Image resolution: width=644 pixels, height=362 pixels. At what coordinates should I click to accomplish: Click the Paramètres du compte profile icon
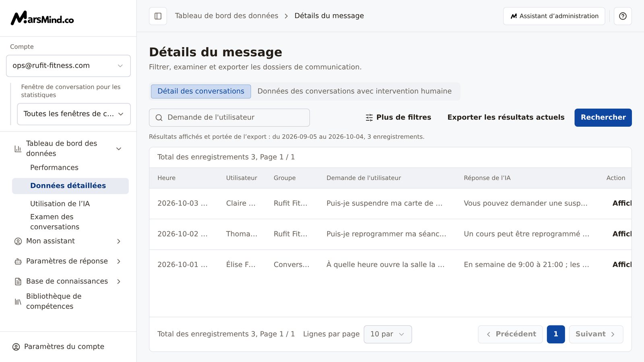point(16,347)
